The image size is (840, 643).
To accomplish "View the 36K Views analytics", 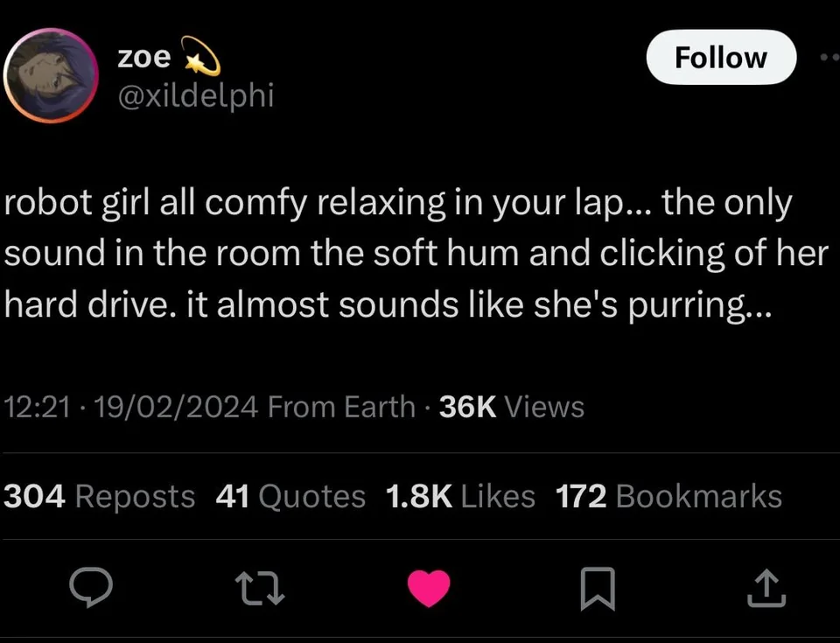I will [x=511, y=407].
